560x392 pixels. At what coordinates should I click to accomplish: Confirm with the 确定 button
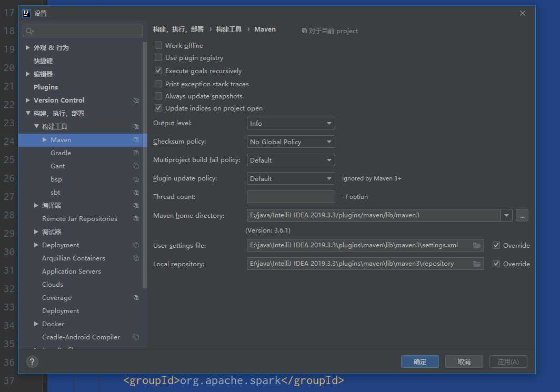[x=420, y=361]
